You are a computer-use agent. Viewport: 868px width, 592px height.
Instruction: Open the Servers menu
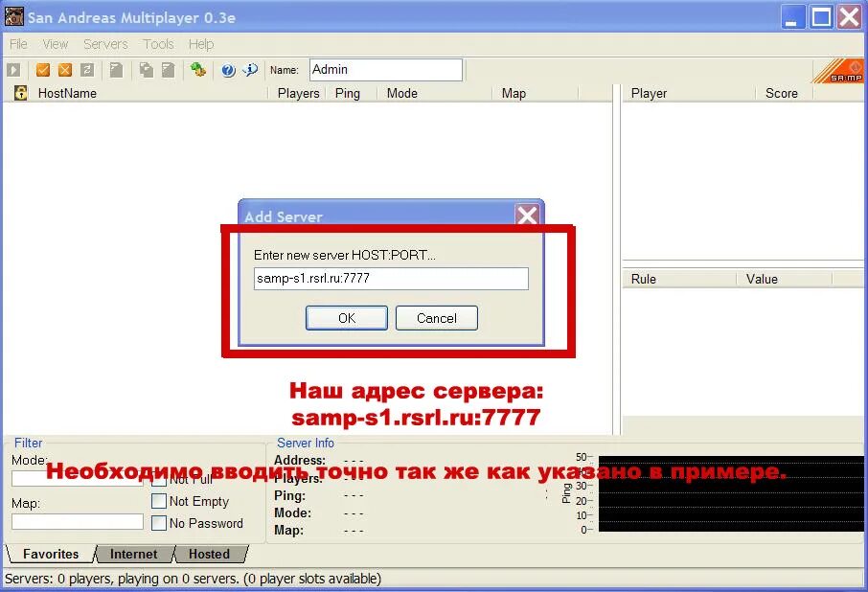point(105,44)
